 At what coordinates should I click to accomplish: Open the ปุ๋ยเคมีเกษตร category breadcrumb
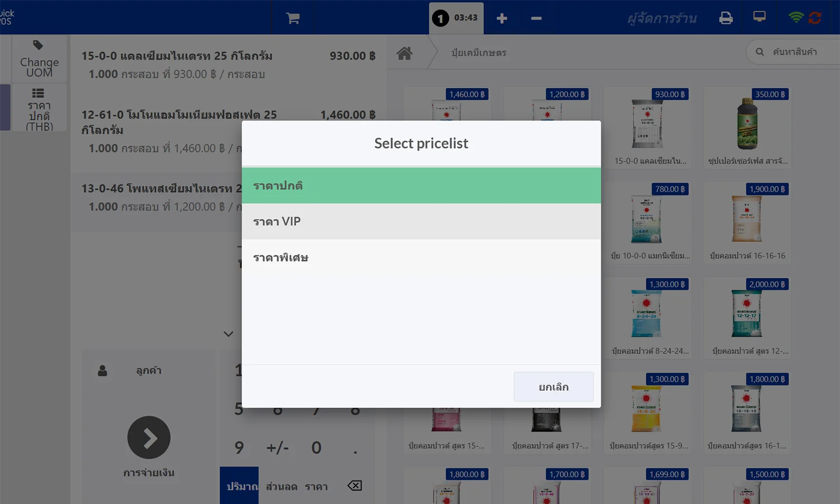pos(479,53)
